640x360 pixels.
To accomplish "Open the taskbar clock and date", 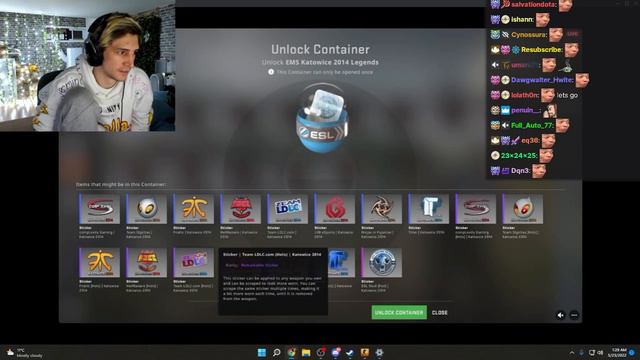I will pyautogui.click(x=618, y=352).
